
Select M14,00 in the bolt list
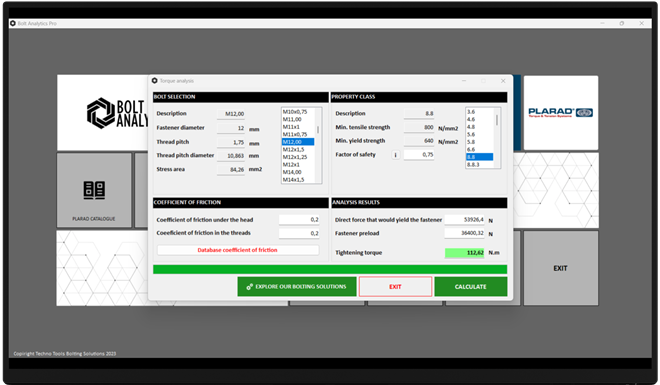tap(298, 172)
